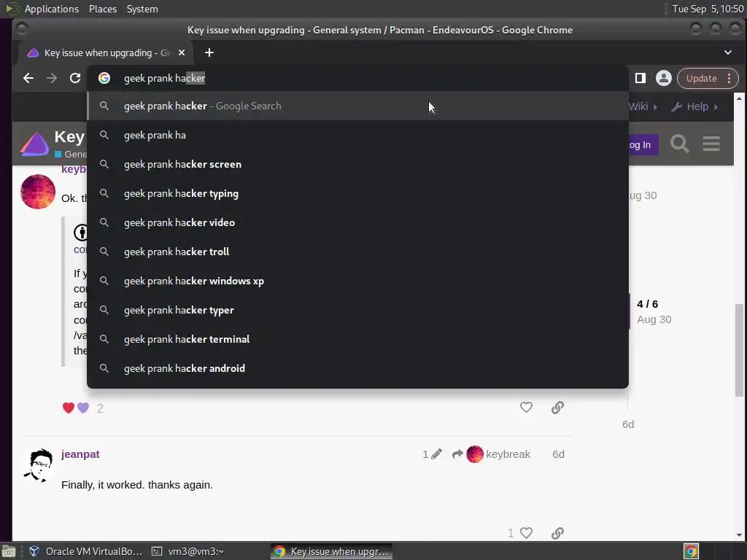
Task: Click the browser page vertical scrollbar thumb
Action: click(x=739, y=350)
